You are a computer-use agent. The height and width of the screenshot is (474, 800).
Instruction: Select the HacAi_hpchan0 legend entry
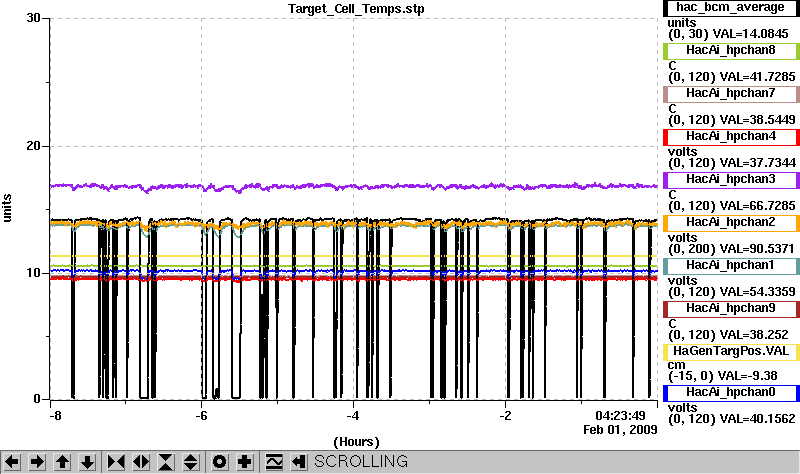tap(731, 392)
